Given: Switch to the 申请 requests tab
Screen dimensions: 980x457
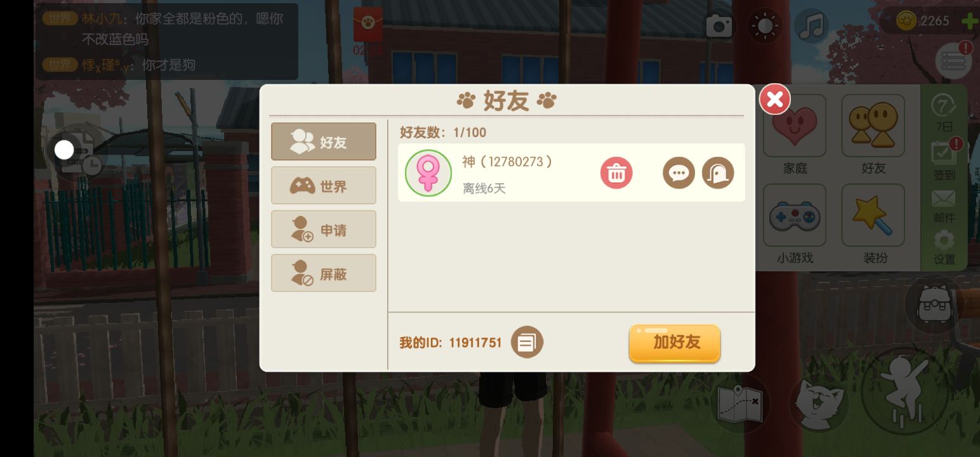Looking at the screenshot, I should pyautogui.click(x=324, y=229).
